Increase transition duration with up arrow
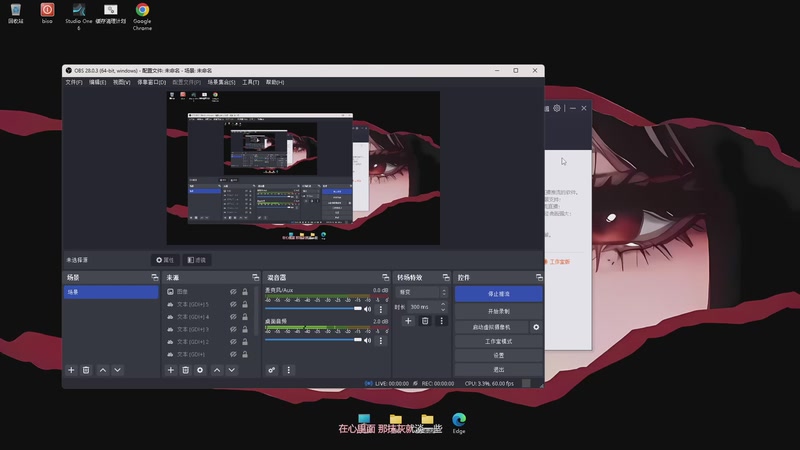The width and height of the screenshot is (800, 450). [443, 305]
